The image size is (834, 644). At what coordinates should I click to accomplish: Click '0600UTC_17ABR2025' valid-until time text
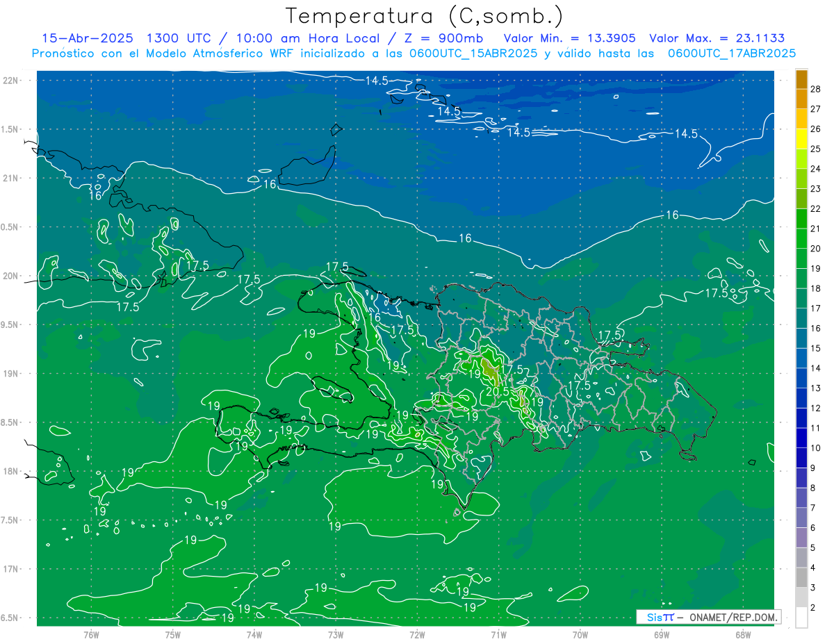[732, 53]
